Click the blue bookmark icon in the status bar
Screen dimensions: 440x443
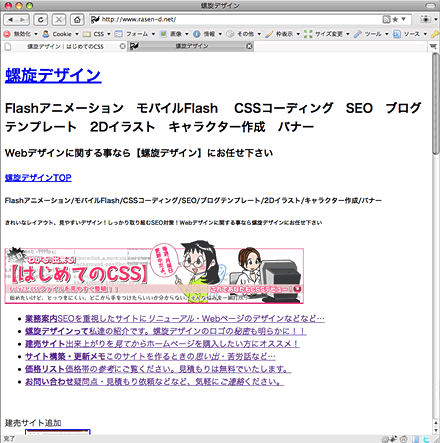(x=416, y=439)
